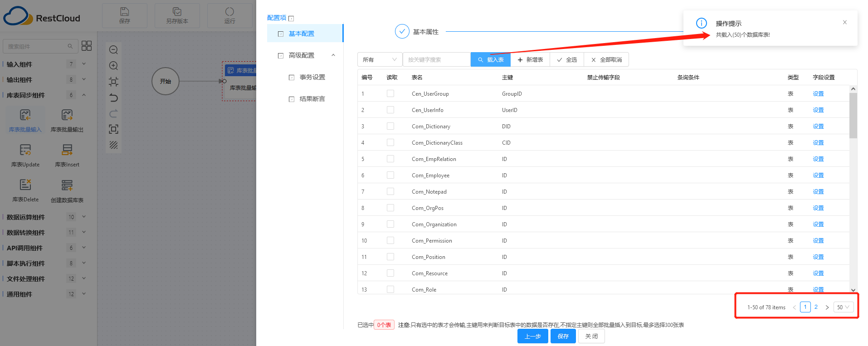The image size is (868, 346).
Task: Click the grid view icon beside component search
Action: (x=87, y=46)
